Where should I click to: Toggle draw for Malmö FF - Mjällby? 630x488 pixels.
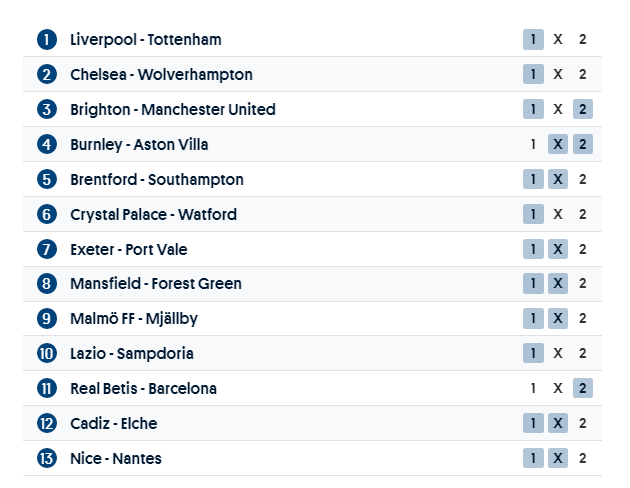[x=558, y=318]
